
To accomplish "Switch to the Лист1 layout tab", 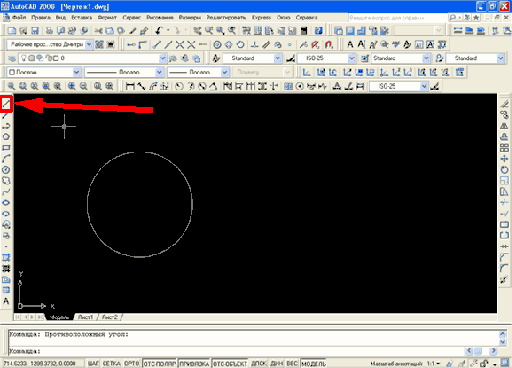I will (85, 317).
